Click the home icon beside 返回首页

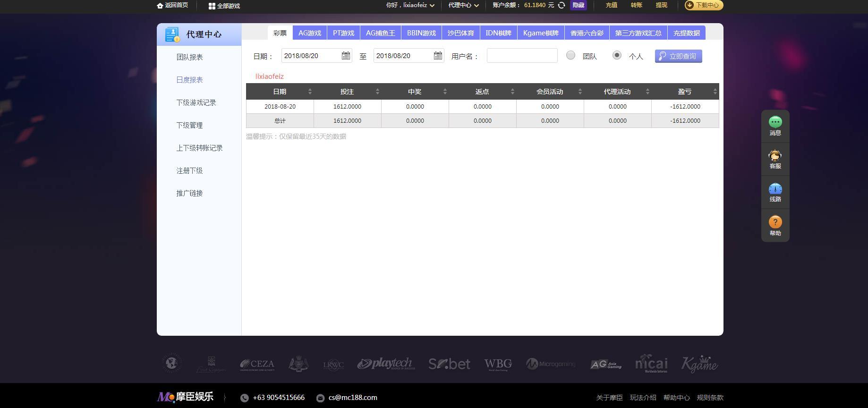click(160, 6)
